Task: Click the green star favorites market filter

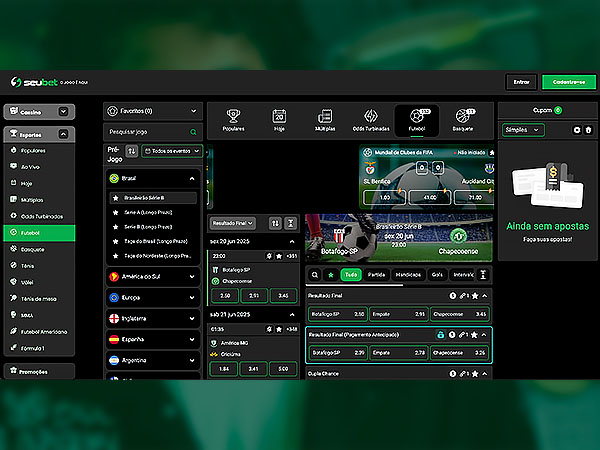Action: tap(331, 274)
